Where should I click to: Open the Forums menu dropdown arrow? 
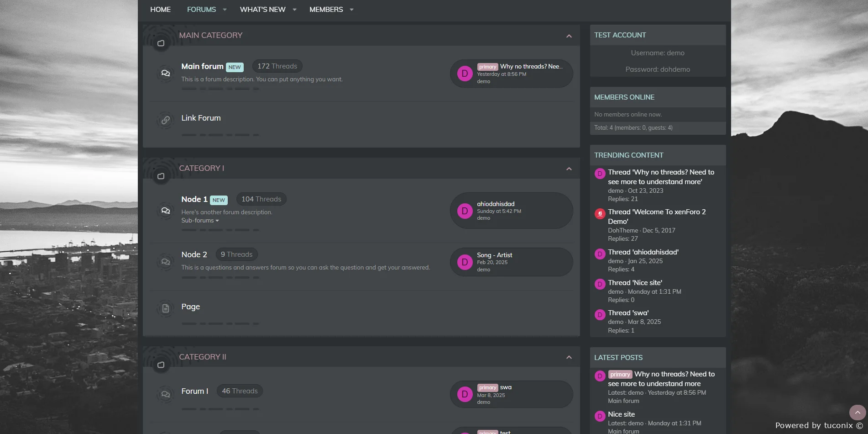pyautogui.click(x=225, y=10)
